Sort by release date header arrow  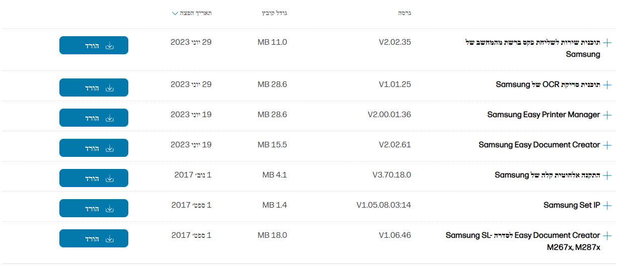(175, 13)
